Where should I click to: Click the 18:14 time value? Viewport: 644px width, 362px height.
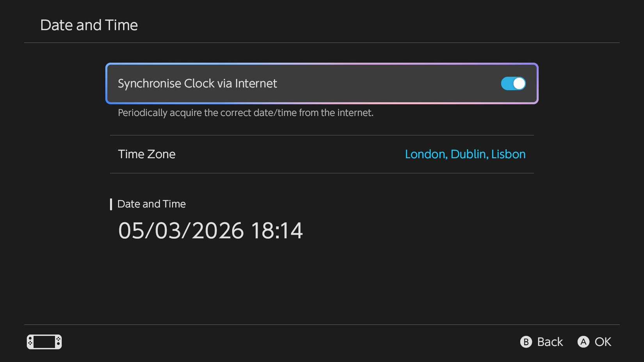[277, 230]
